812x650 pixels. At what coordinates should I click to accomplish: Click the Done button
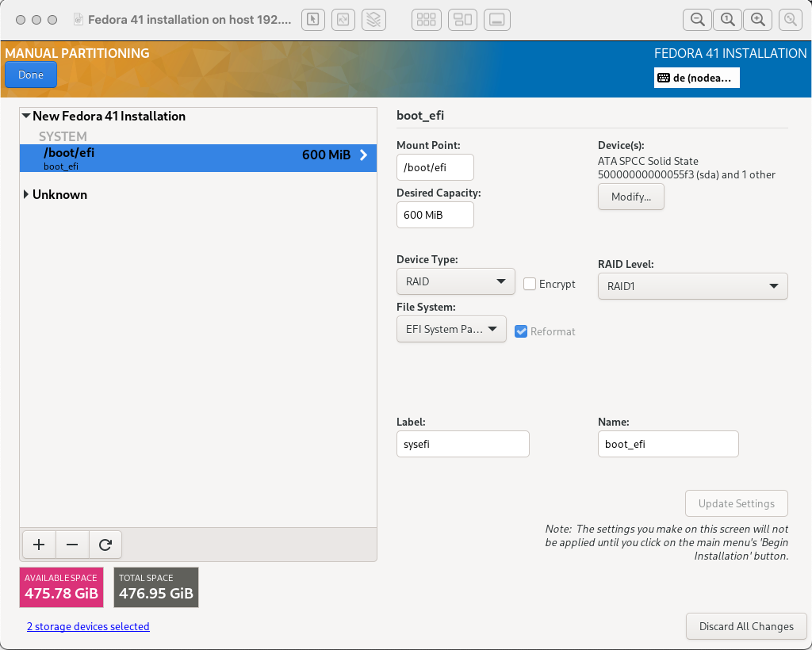click(31, 75)
